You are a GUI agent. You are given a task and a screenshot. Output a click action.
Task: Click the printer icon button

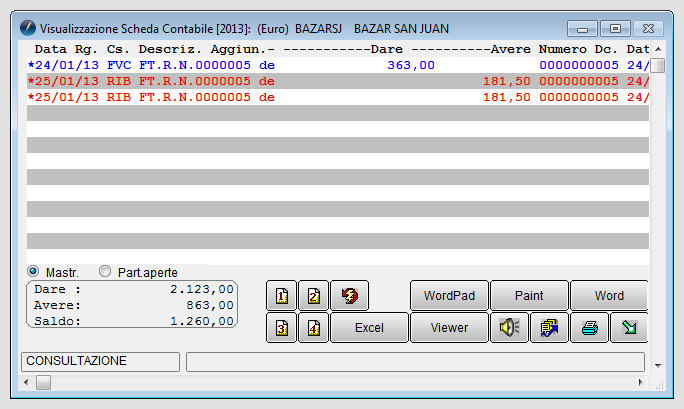(589, 327)
